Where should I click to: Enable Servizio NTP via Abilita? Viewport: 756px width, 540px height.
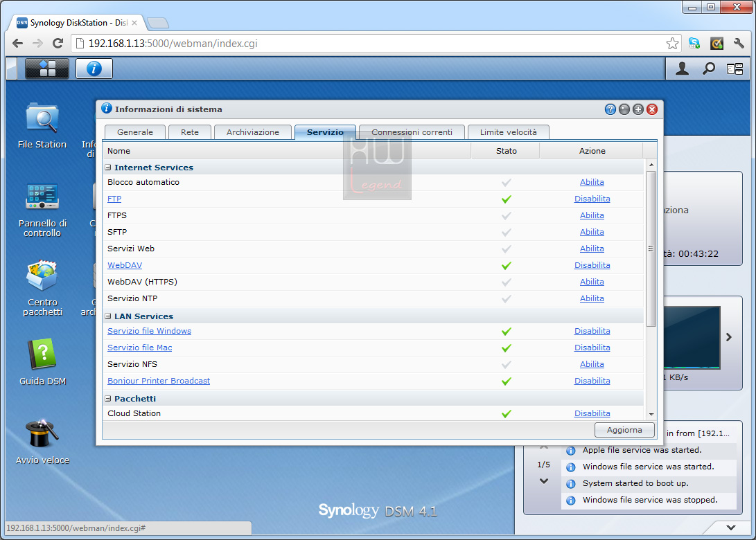click(x=592, y=298)
